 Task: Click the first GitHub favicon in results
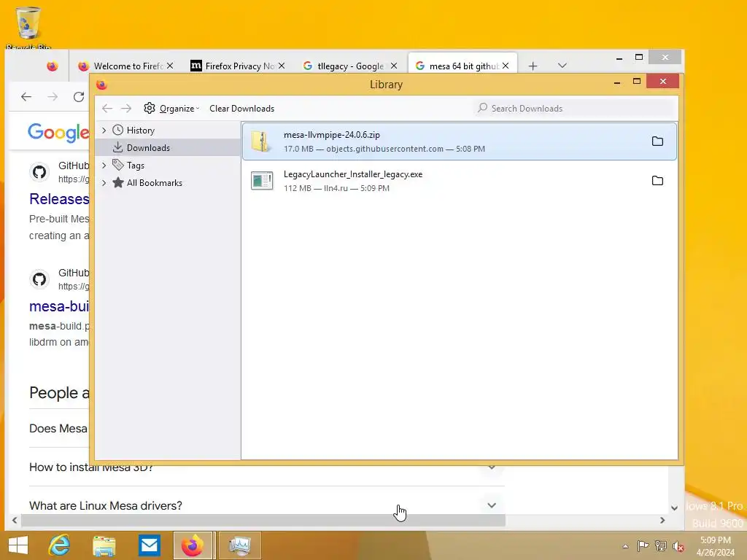point(39,172)
